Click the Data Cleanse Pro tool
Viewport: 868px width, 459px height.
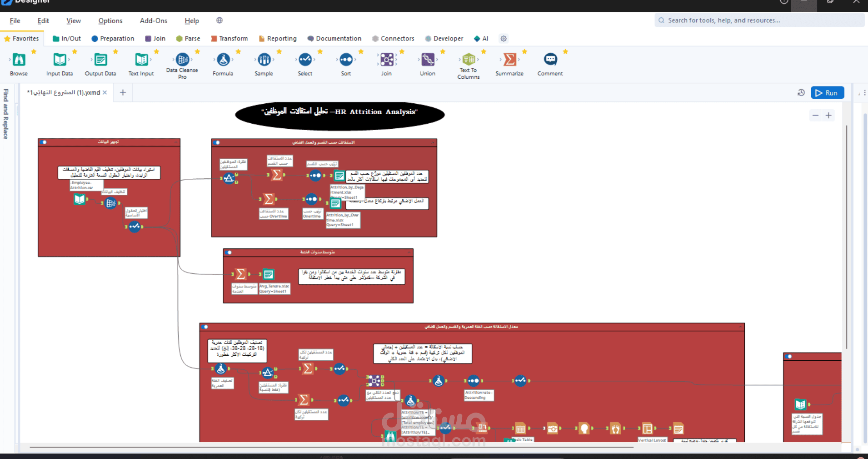(182, 60)
